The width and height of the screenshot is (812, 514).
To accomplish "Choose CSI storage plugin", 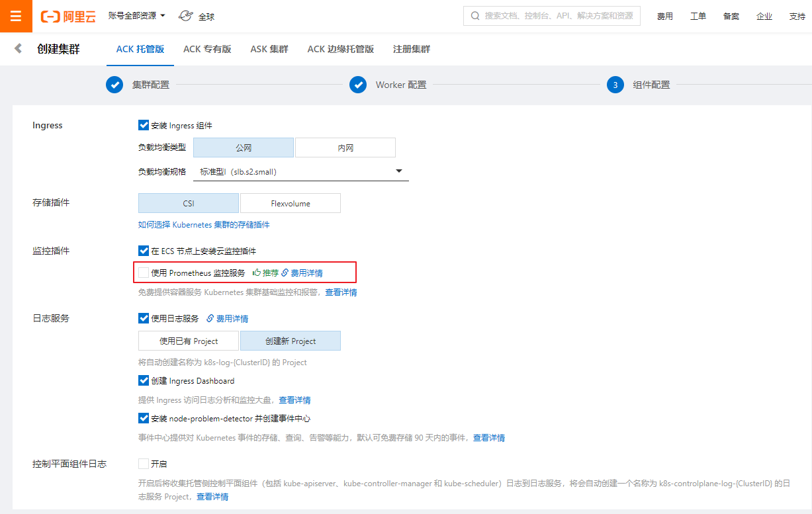I will 189,203.
